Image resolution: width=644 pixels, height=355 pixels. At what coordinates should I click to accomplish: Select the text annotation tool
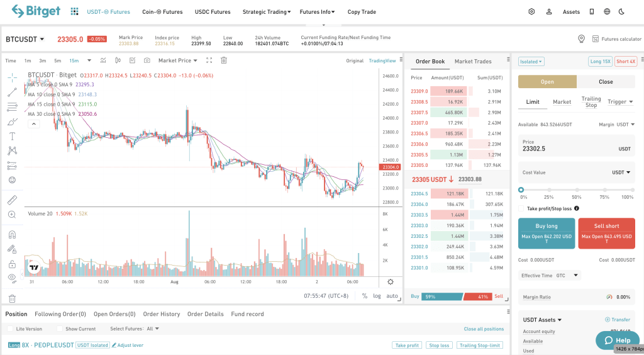point(13,136)
